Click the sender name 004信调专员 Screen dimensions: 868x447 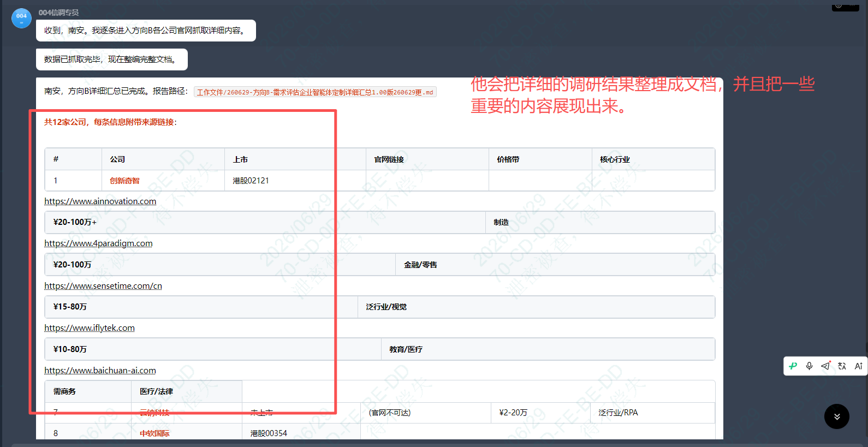[58, 13]
